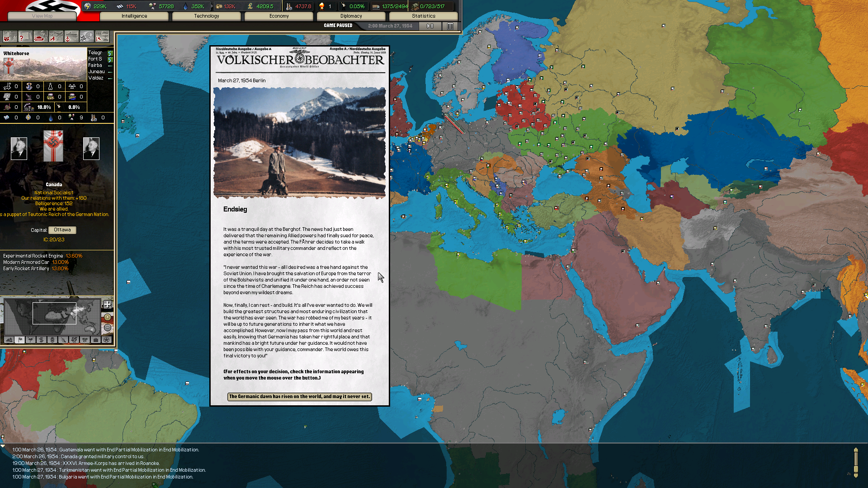Click the Berghof photo in the newspaper event
The width and height of the screenshot is (868, 488).
pyautogui.click(x=299, y=143)
